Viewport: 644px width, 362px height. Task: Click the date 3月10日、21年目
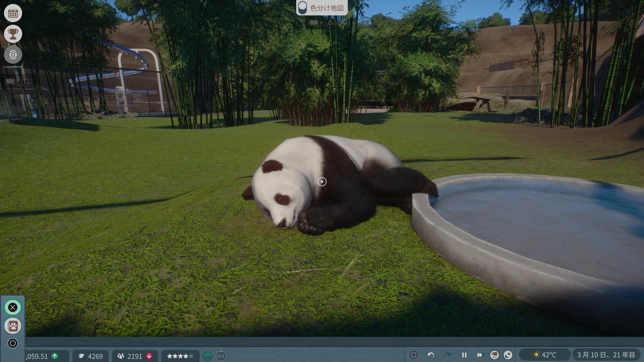point(606,355)
